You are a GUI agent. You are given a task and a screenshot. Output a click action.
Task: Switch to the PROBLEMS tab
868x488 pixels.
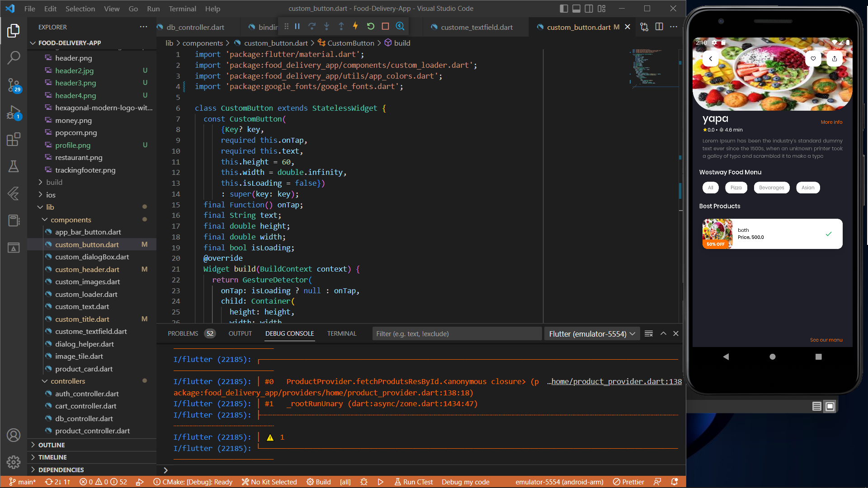coord(183,333)
